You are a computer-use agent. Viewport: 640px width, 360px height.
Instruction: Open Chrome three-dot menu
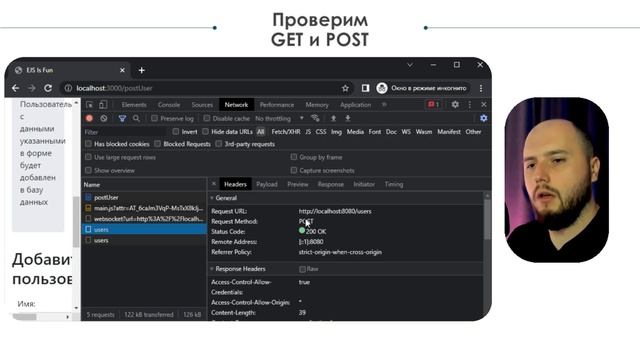(x=481, y=88)
